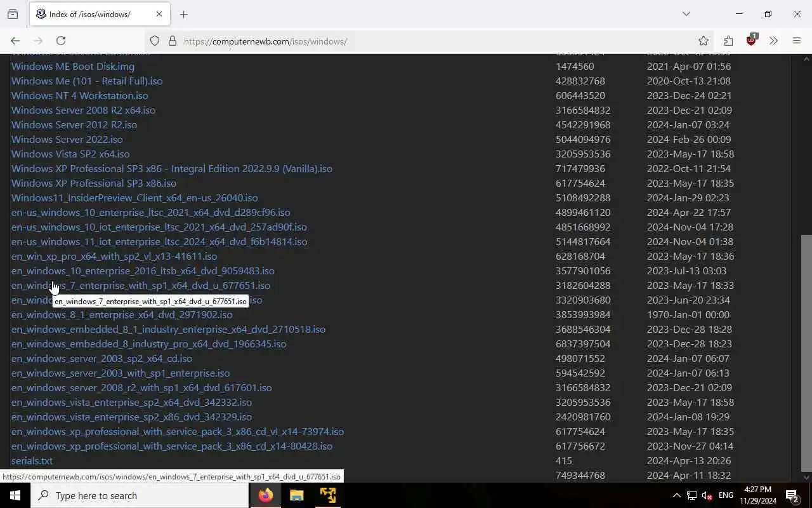Image resolution: width=812 pixels, height=508 pixels.
Task: Open the taskbar clock and date
Action: tap(758, 495)
